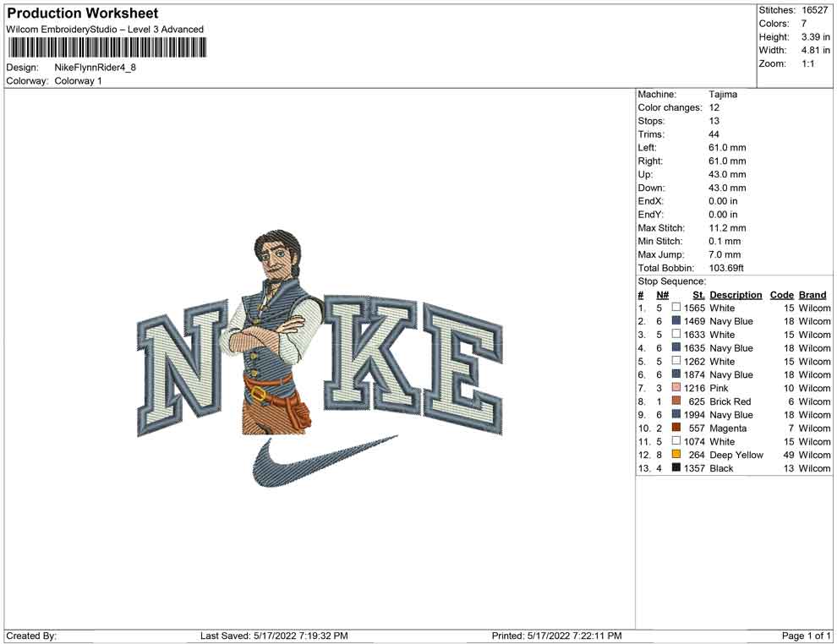837x644 pixels.
Task: Click the Last Saved timestamp
Action: [x=274, y=636]
